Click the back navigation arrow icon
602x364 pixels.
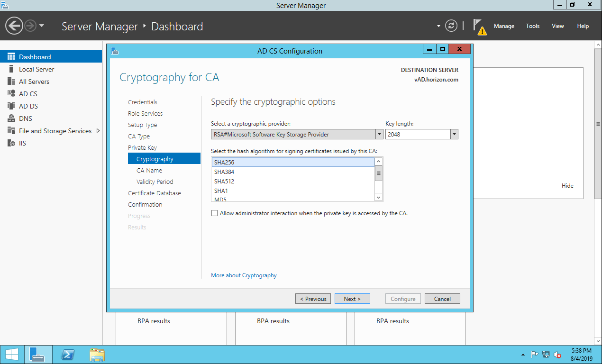tap(14, 26)
